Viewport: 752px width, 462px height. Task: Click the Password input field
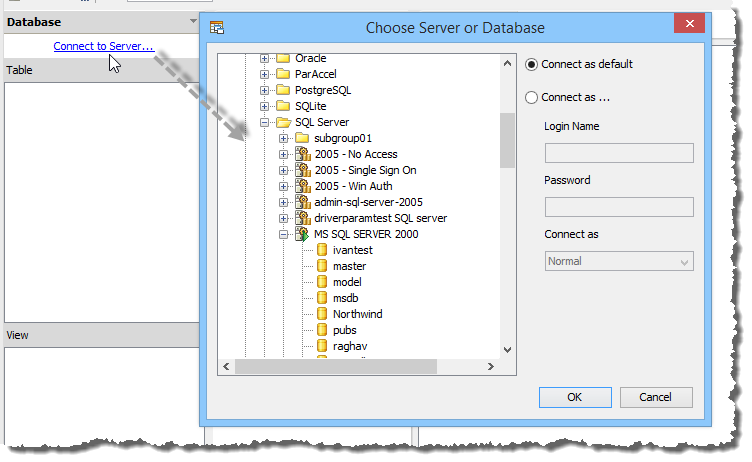(619, 207)
